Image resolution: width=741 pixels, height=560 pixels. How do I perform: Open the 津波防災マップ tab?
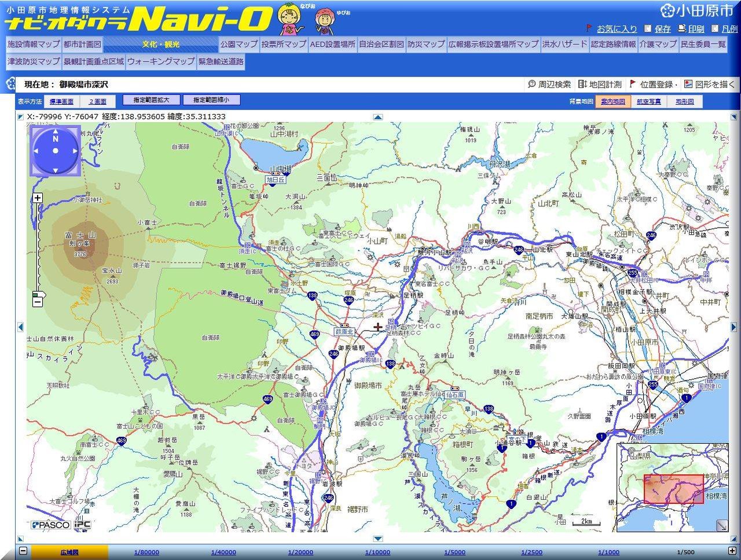click(34, 61)
